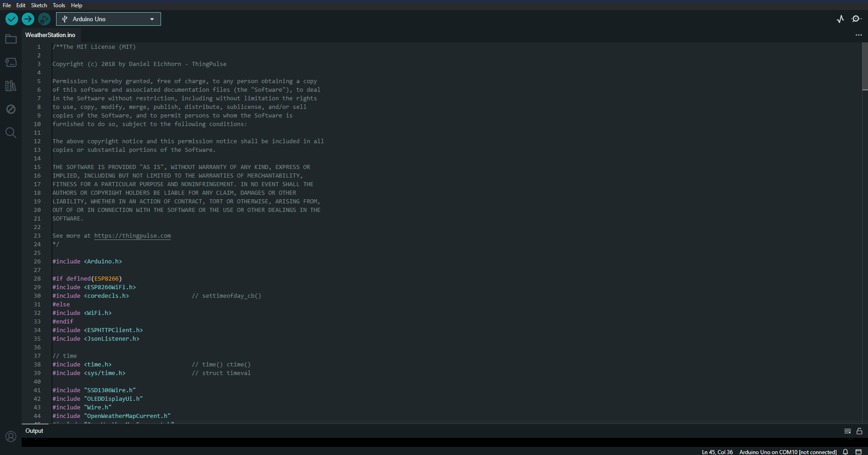Follow the https://thingpulse.com link

coord(133,236)
